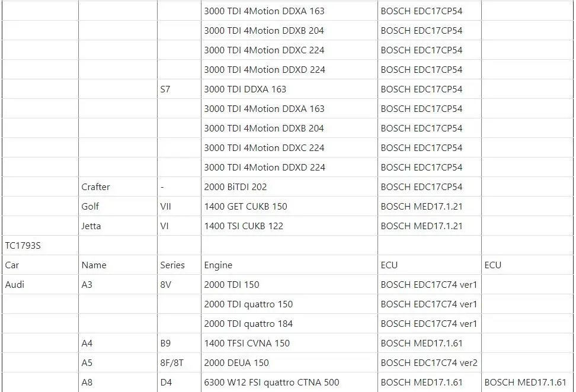Viewport: 576px width, 392px height.
Task: Click the Crafter name cell
Action: [x=117, y=187]
